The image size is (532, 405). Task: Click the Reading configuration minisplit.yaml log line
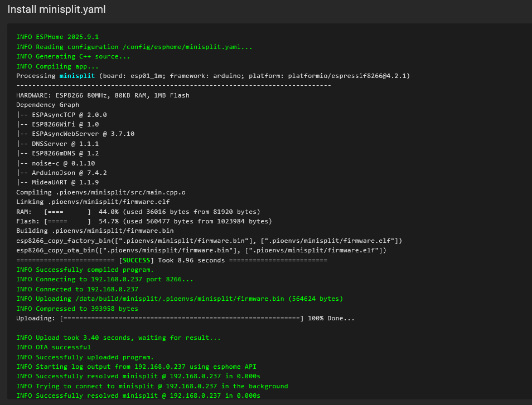pyautogui.click(x=134, y=47)
